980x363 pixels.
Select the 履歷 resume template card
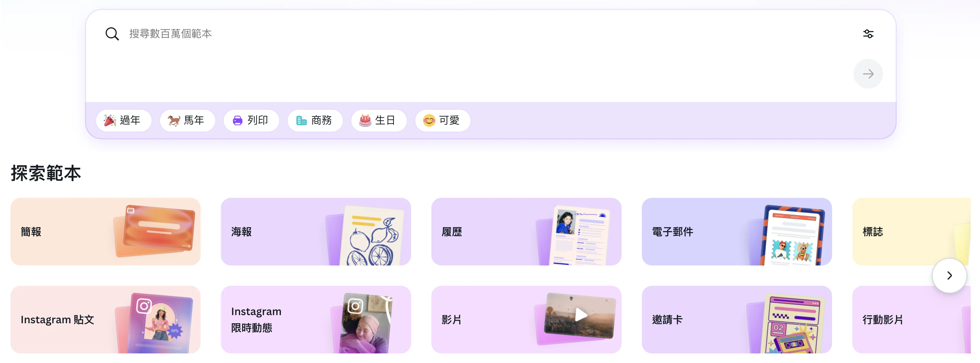526,231
